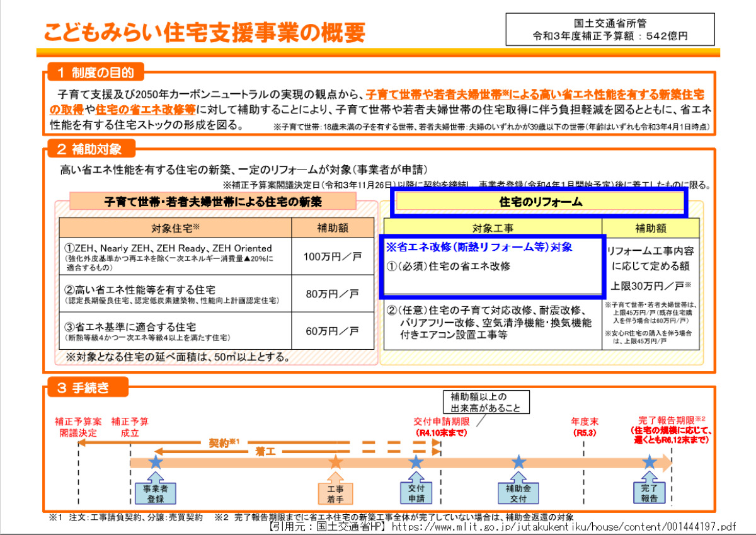
Task: Click the footnote ※2 about 補助金返還
Action: point(394,517)
